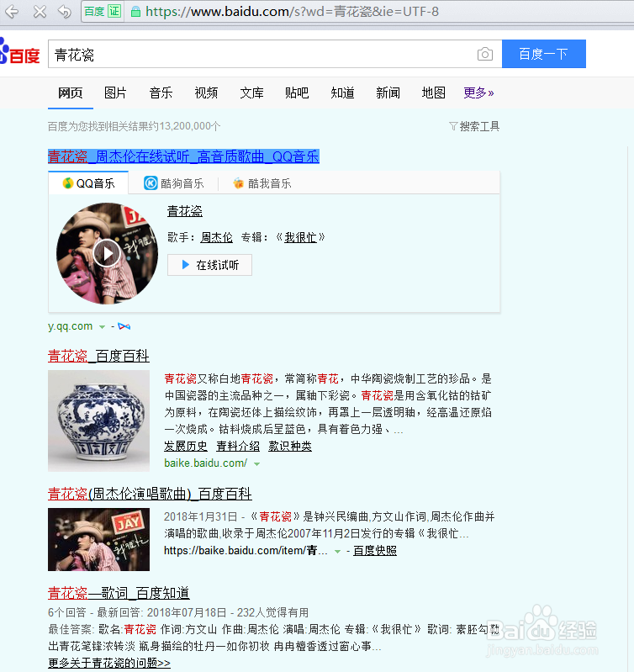Switch to 地图 search tab
The width and height of the screenshot is (634, 672).
[434, 93]
